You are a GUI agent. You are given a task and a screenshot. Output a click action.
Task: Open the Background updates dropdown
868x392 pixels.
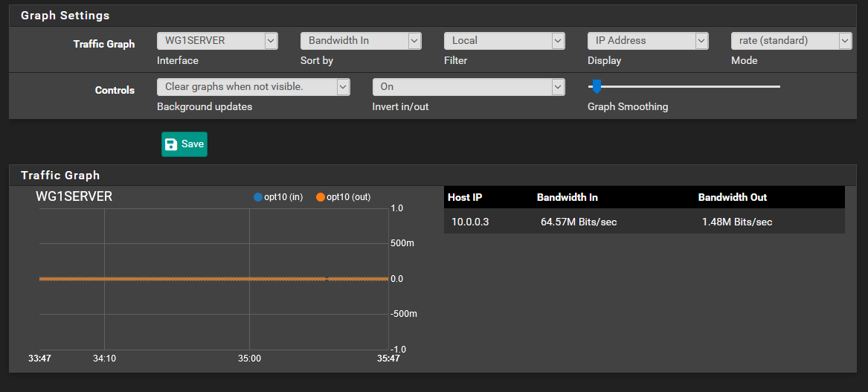click(x=253, y=87)
